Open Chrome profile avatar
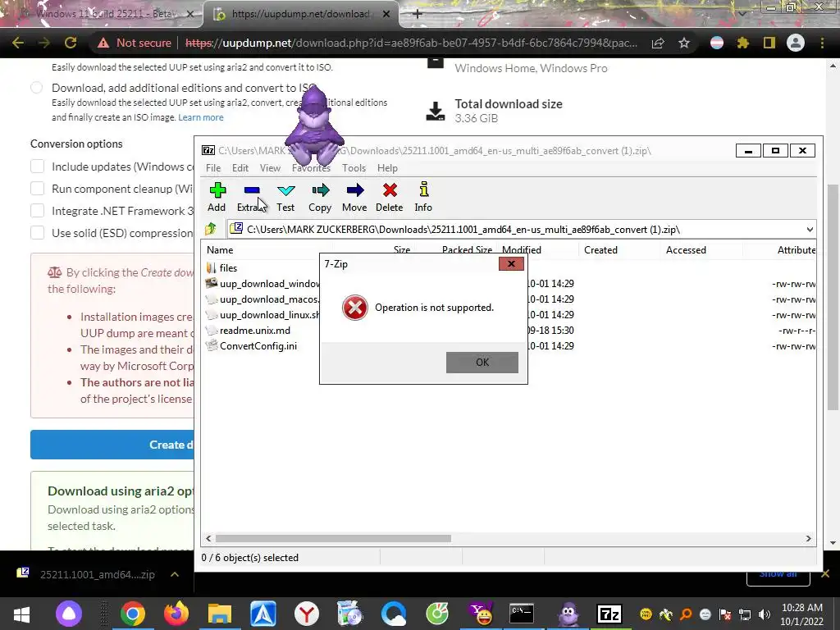The width and height of the screenshot is (840, 630). click(796, 43)
